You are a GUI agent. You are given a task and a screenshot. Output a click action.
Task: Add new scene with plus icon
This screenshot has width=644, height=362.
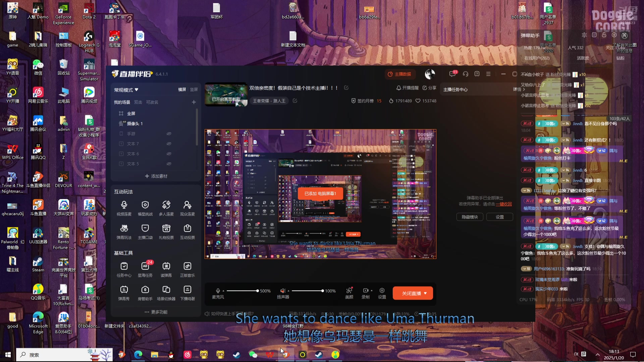click(x=194, y=102)
